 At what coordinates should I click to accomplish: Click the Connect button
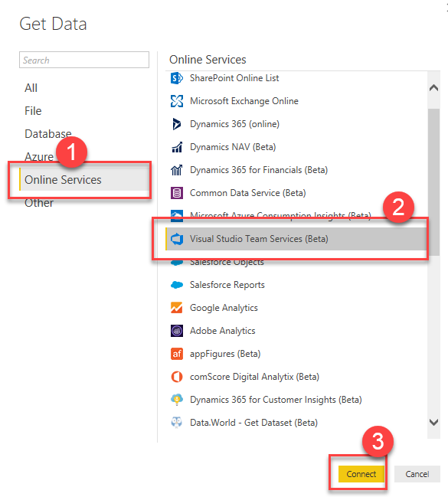(x=361, y=474)
